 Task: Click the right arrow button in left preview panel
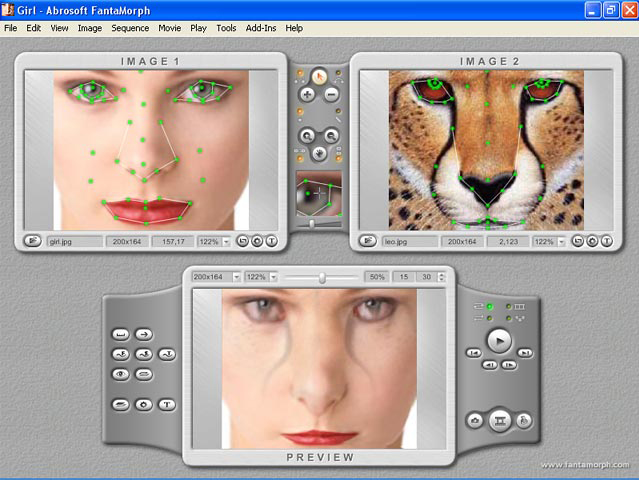point(144,335)
